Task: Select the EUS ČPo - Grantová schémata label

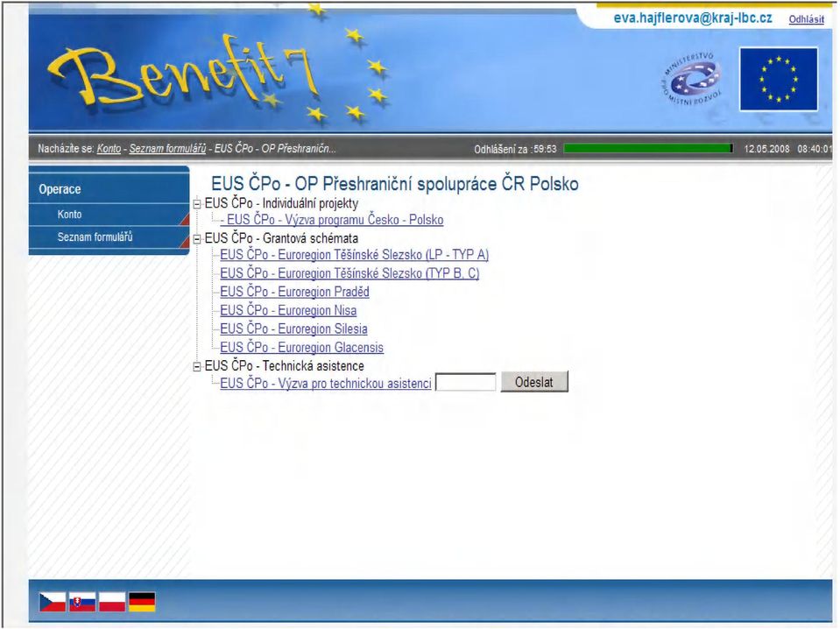Action: tap(281, 238)
